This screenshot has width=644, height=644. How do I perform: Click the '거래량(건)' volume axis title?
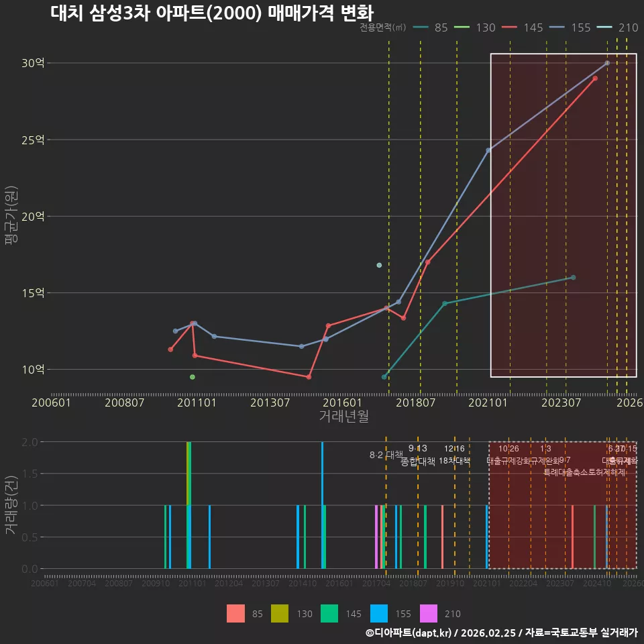click(11, 504)
